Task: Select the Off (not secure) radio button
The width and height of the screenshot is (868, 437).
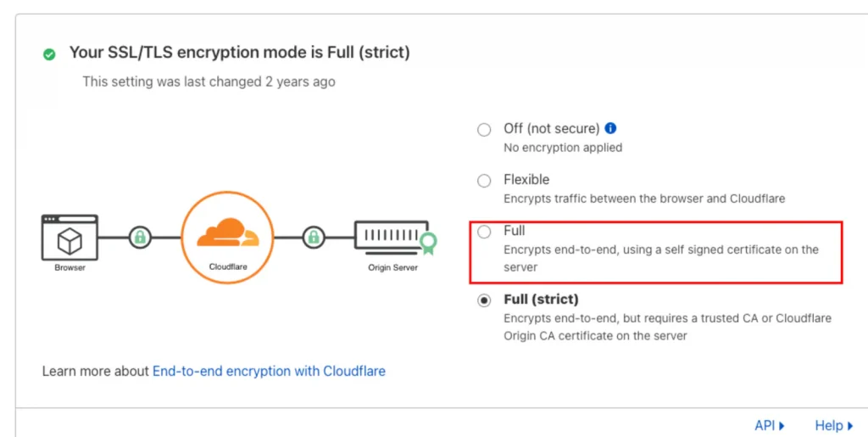Action: coord(484,130)
